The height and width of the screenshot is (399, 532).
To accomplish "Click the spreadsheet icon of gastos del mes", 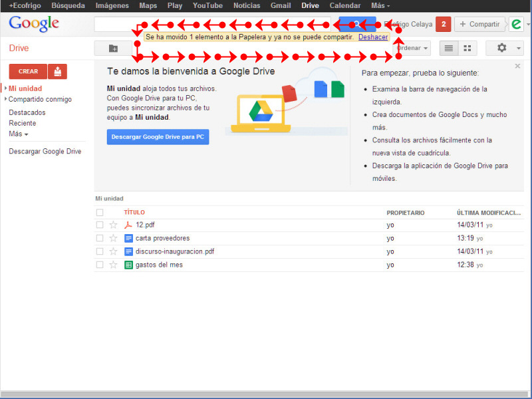I will (x=128, y=265).
